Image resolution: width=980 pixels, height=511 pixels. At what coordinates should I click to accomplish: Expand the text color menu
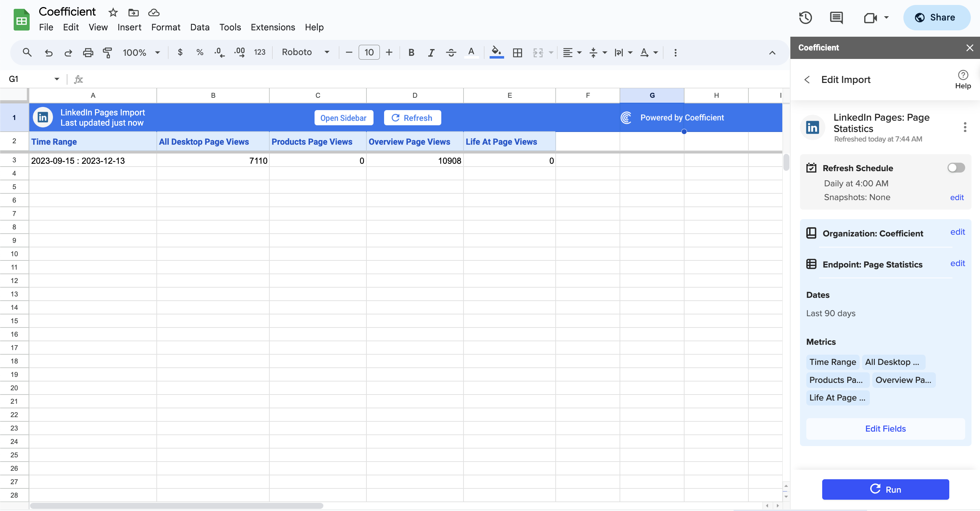(471, 53)
